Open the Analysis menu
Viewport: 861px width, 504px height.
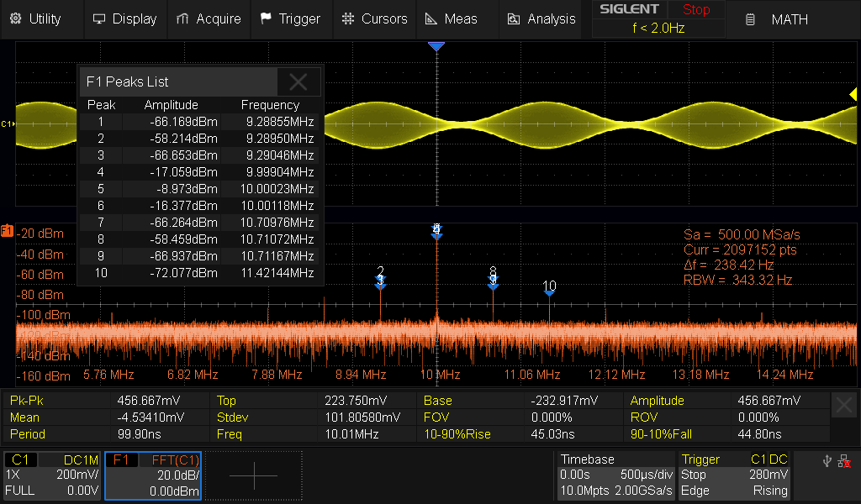(x=541, y=18)
